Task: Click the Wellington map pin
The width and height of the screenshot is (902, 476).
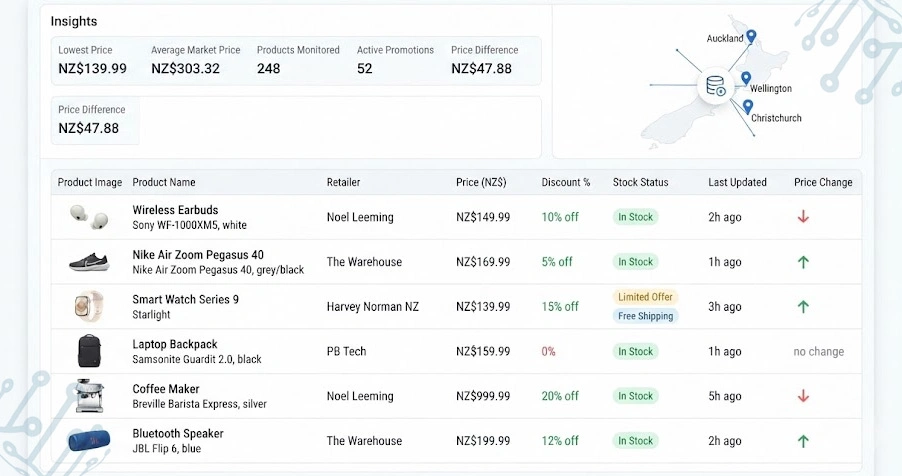Action: click(746, 78)
